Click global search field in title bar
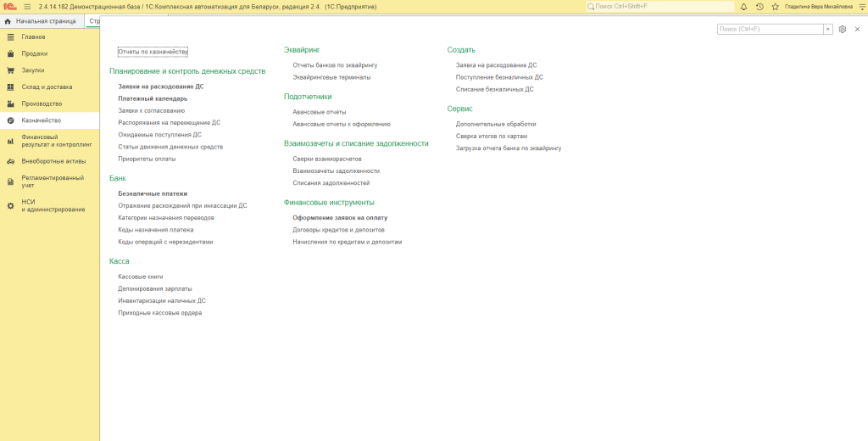868x441 pixels. (661, 6)
